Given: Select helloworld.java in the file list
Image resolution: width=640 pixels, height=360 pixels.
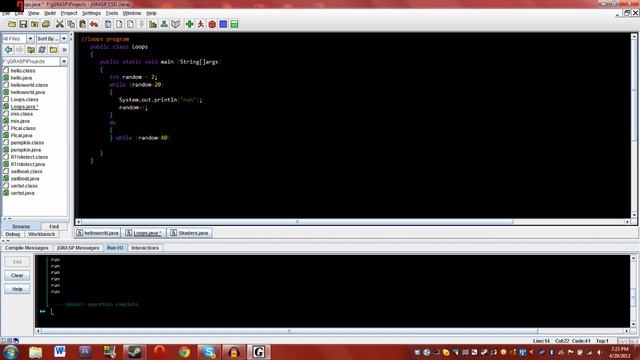Looking at the screenshot, I should 28,92.
